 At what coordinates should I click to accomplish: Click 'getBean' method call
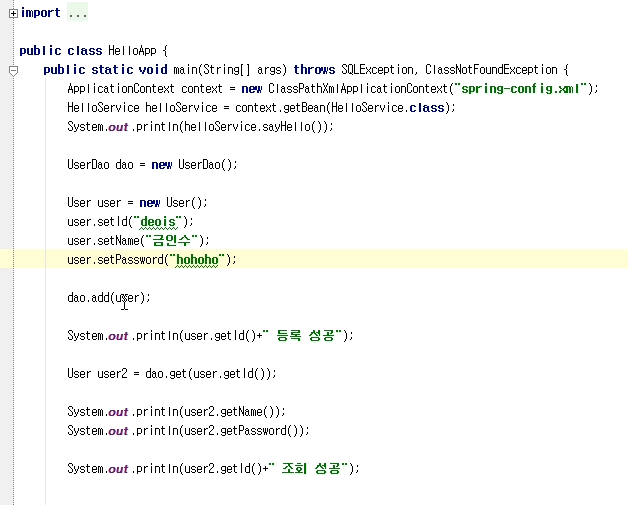coord(304,108)
